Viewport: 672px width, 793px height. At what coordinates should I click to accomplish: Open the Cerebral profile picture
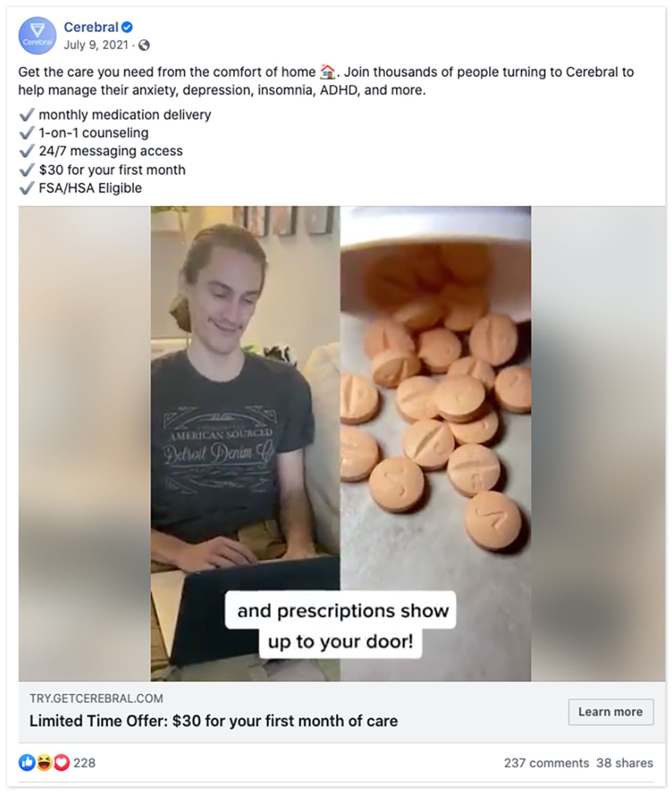pos(37,36)
